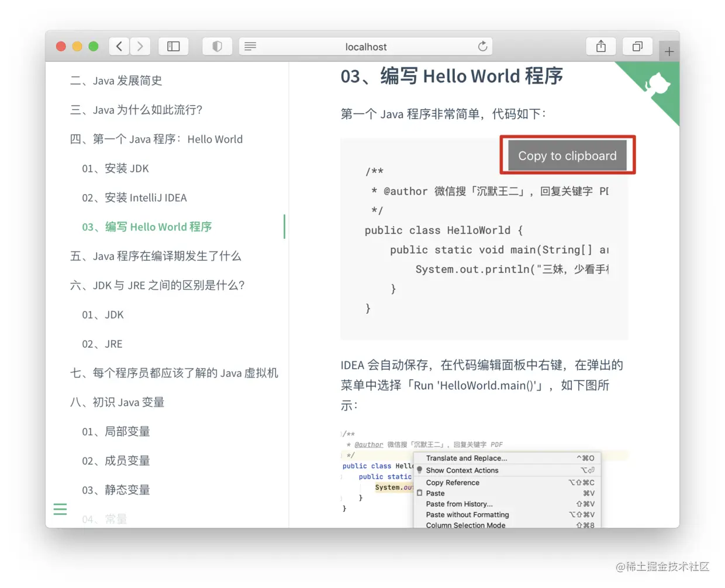Go back with the Safari back arrow
The width and height of the screenshot is (725, 588).
119,46
